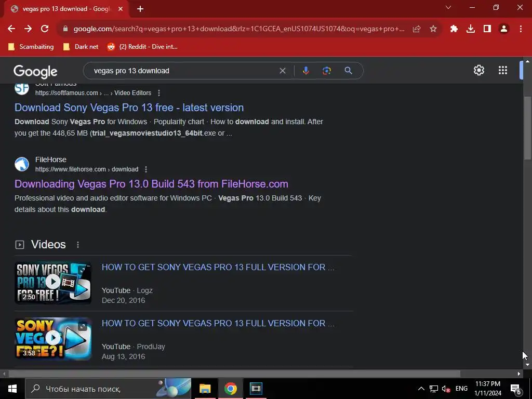Open the share page icon in address bar
The height and width of the screenshot is (399, 532).
(417, 29)
